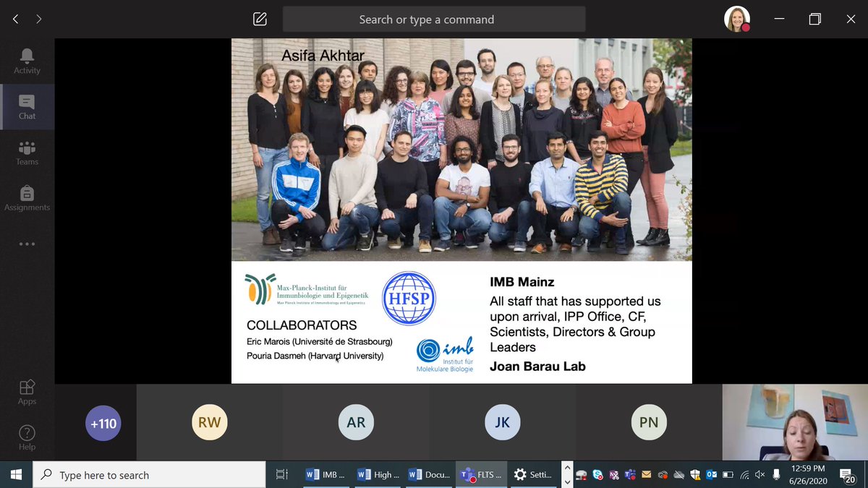The width and height of the screenshot is (868, 488).
Task: Open Assignments in the sidebar
Action: [x=27, y=197]
